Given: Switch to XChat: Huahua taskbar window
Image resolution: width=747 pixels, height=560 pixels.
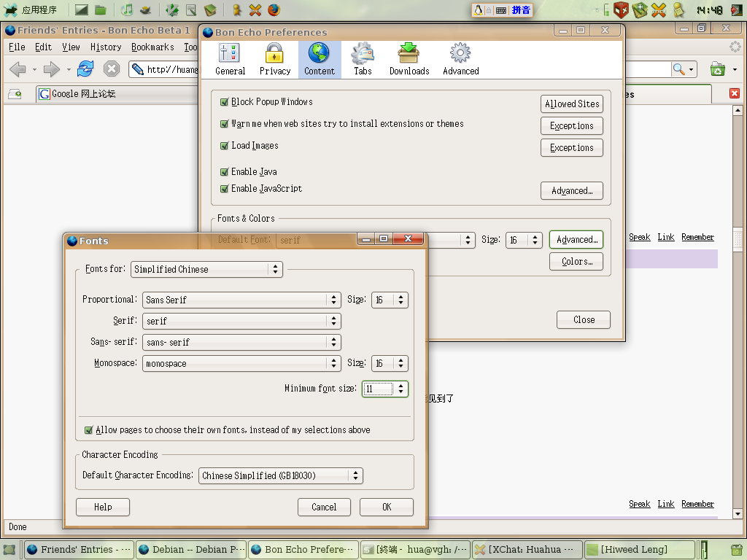Looking at the screenshot, I should [x=527, y=550].
